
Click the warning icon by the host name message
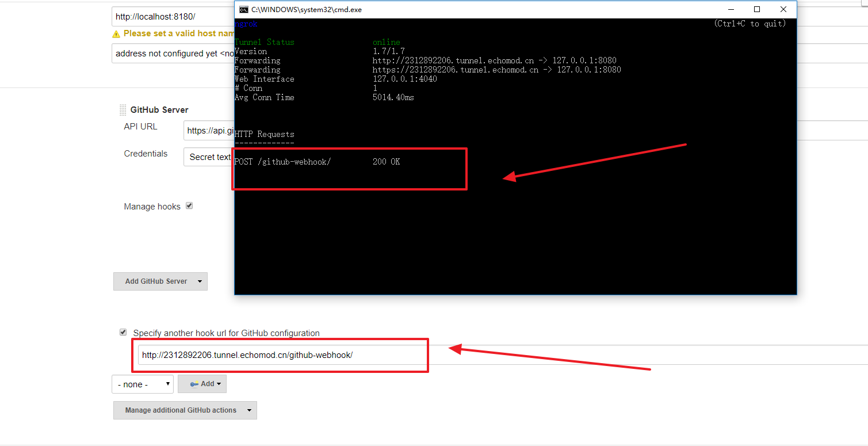tap(116, 34)
